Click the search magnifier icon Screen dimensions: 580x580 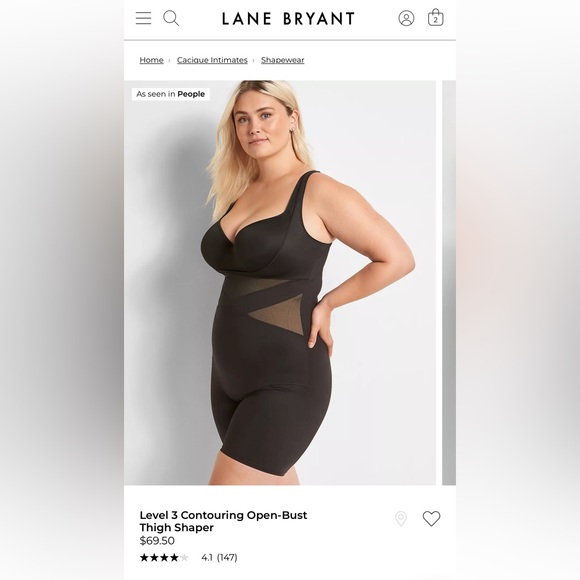tap(171, 18)
